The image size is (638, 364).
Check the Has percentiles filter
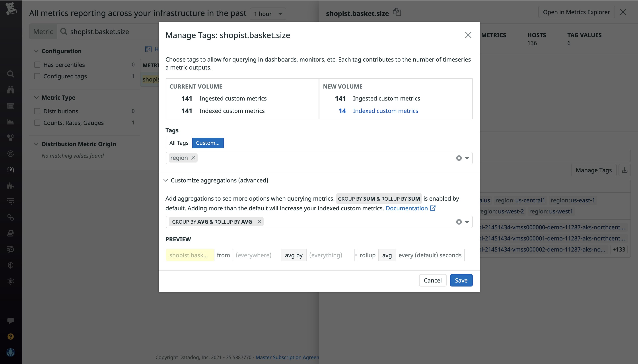pyautogui.click(x=37, y=64)
